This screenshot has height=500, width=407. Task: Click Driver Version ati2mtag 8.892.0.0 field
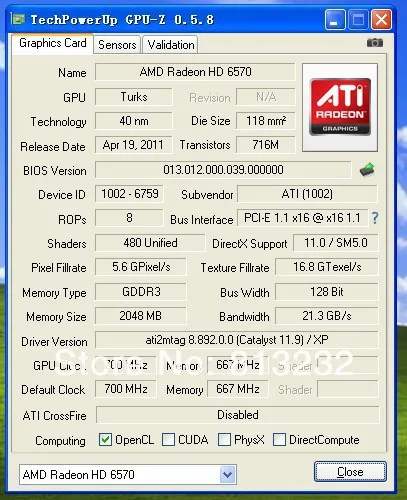237,340
